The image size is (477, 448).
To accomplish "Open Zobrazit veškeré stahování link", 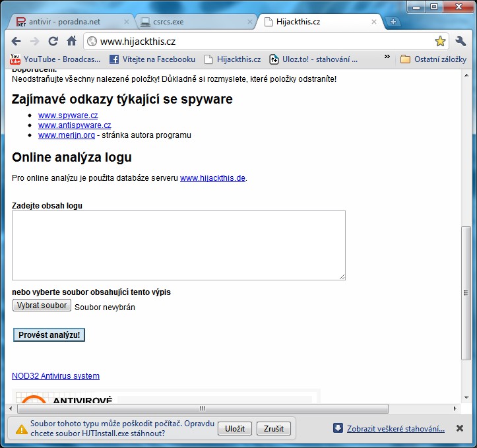I will click(396, 428).
